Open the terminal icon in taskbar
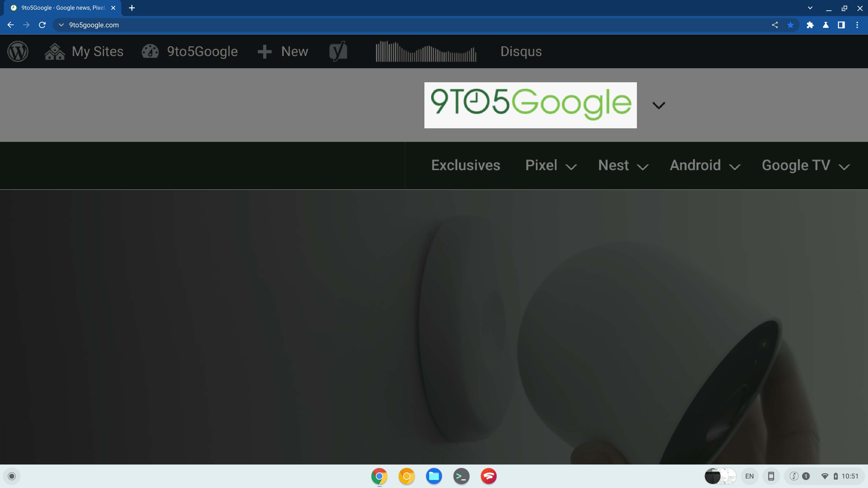This screenshot has height=488, width=868. [461, 476]
